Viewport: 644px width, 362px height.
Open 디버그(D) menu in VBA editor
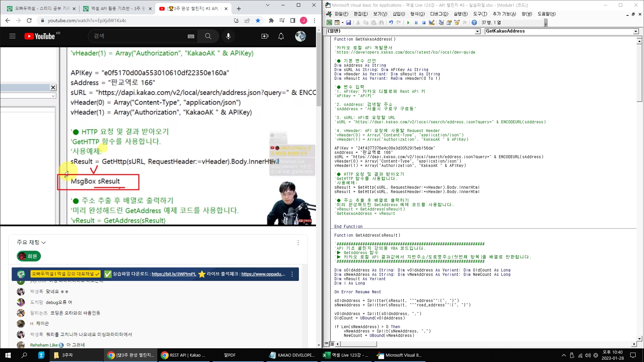click(x=439, y=14)
